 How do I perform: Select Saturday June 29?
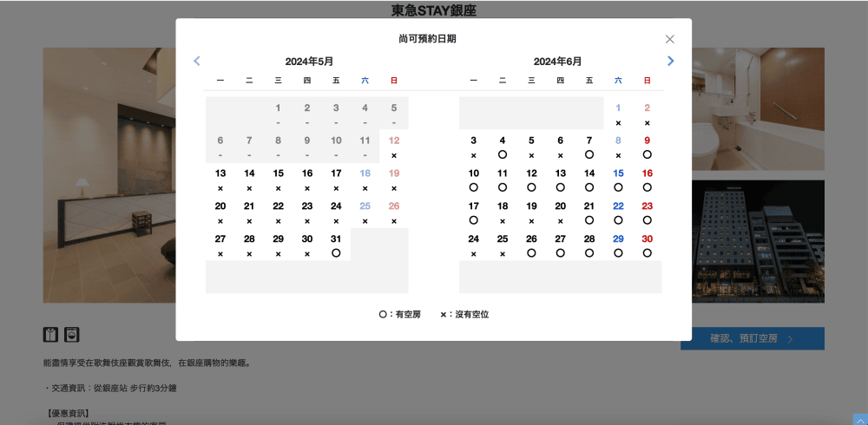tap(618, 245)
